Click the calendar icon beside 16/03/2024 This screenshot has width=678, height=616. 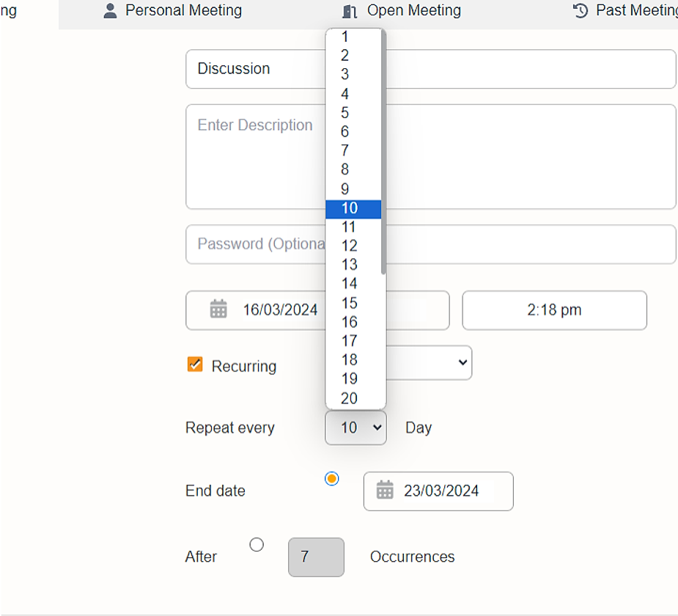pos(218,309)
